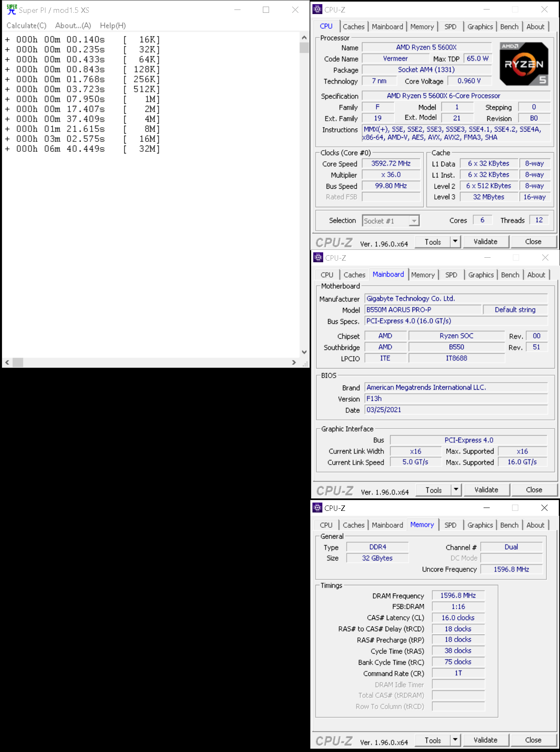Click the CPU-Z icon in the top CPU-Z window title bar
The height and width of the screenshot is (752, 560).
(317, 9)
